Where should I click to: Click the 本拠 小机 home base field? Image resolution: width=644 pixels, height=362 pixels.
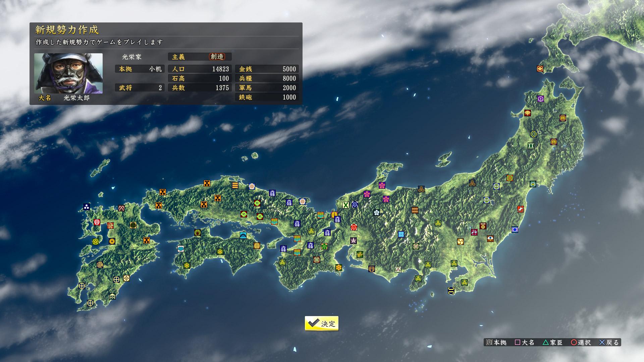point(139,69)
